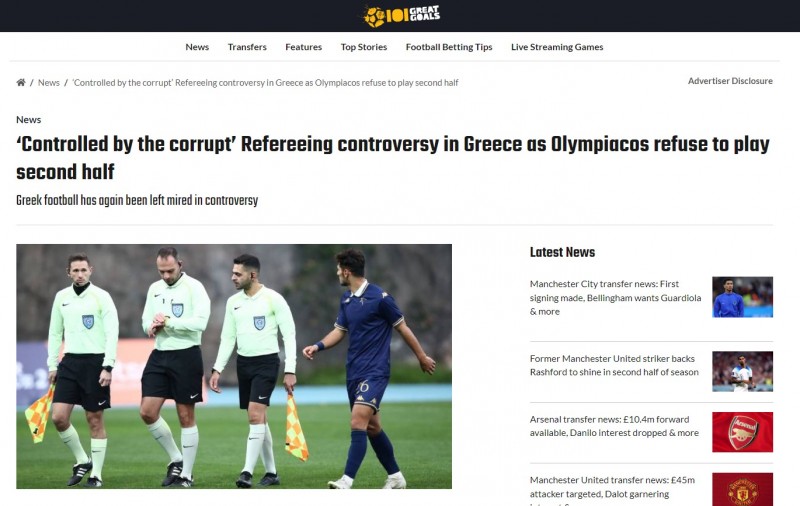The height and width of the screenshot is (506, 800).
Task: Open the Arsenal transfer news headline
Action: click(614, 426)
